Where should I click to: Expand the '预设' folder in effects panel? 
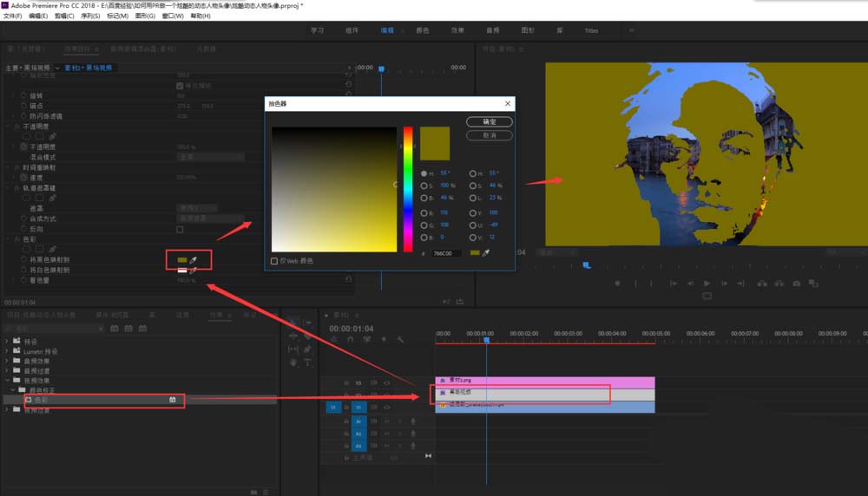coord(7,341)
